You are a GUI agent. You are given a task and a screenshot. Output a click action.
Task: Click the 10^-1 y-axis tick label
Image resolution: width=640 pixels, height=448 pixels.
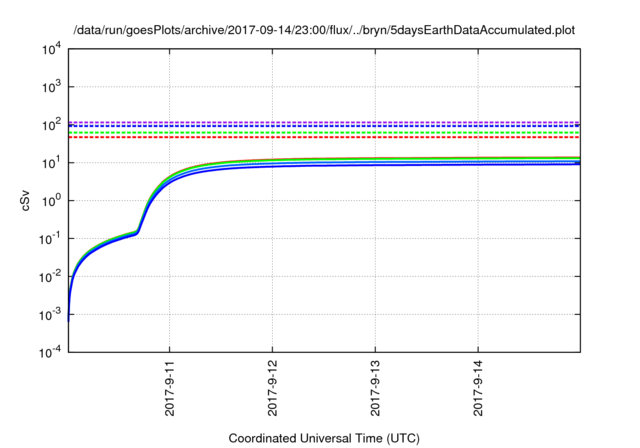point(51,239)
